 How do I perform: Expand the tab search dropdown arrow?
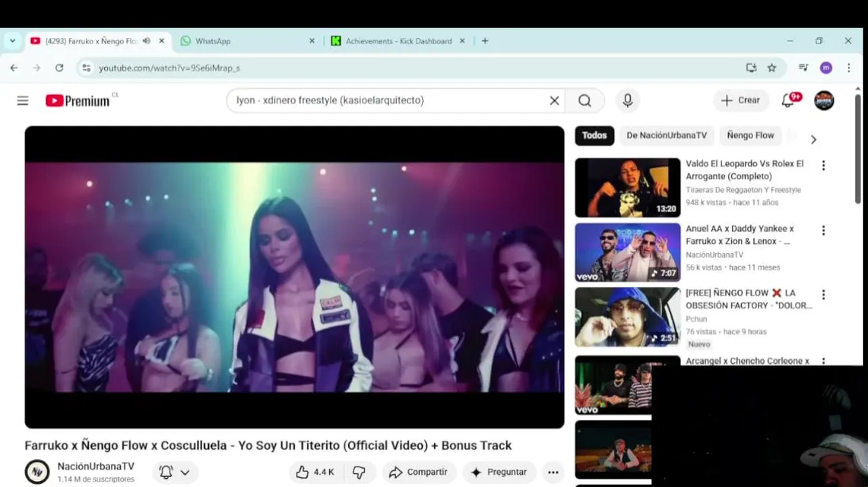point(12,41)
